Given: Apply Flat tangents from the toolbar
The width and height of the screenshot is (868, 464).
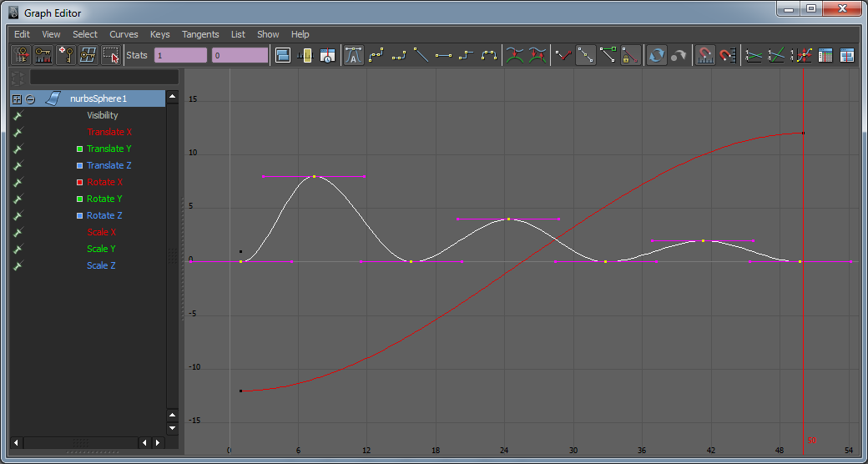Looking at the screenshot, I should point(444,56).
